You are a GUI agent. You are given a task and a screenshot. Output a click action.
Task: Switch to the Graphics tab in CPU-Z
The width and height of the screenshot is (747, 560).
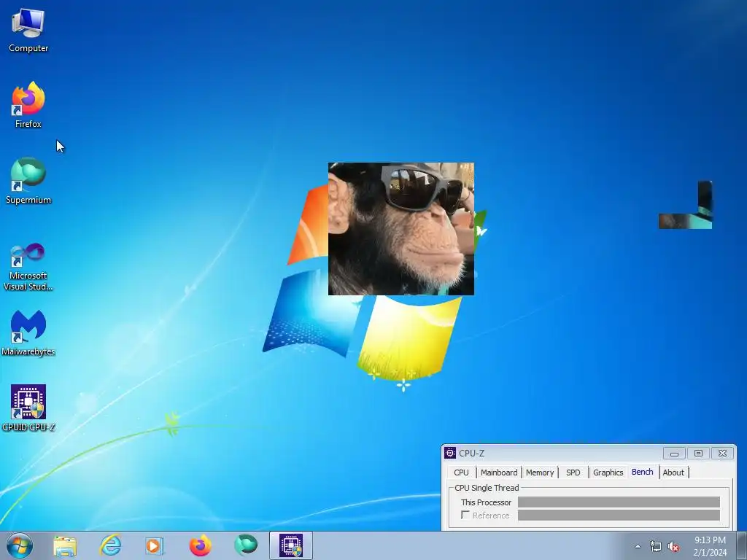coord(608,472)
